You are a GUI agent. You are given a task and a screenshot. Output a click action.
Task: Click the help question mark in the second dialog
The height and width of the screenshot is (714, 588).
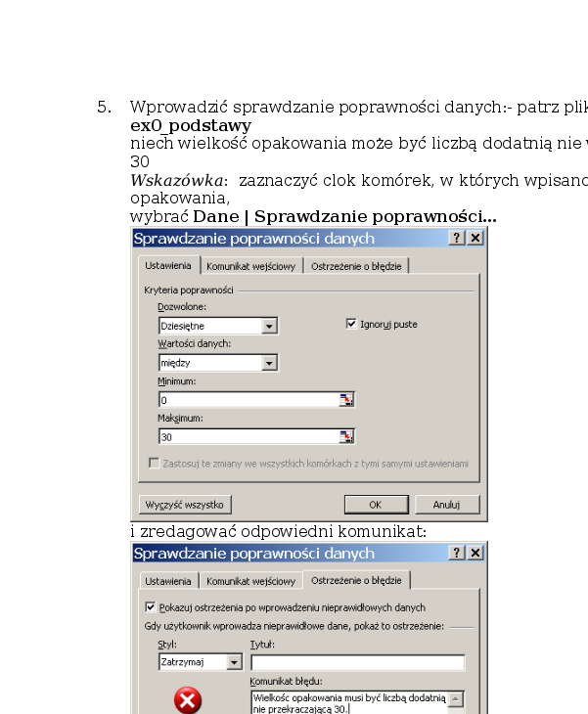(457, 554)
